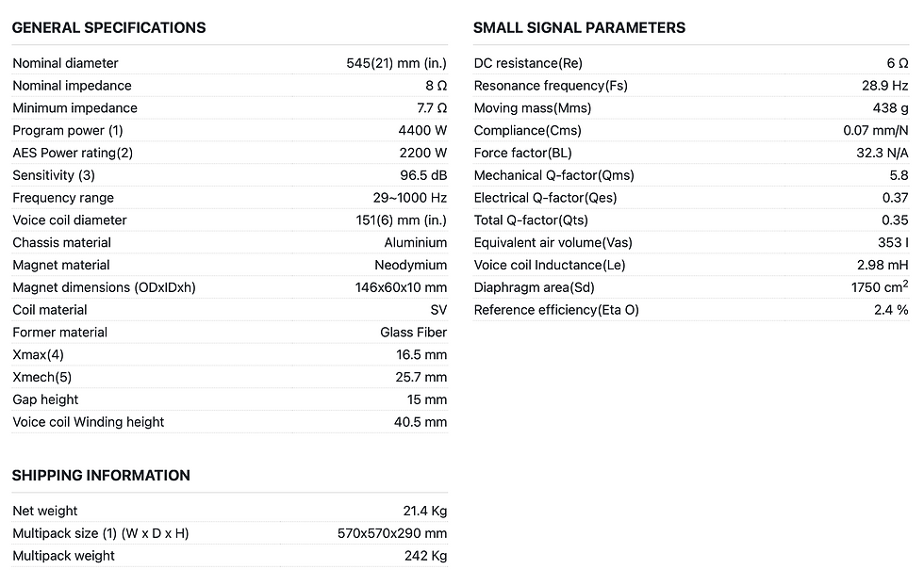924x586 pixels.
Task: Select the AES Power rating label
Action: point(73,153)
